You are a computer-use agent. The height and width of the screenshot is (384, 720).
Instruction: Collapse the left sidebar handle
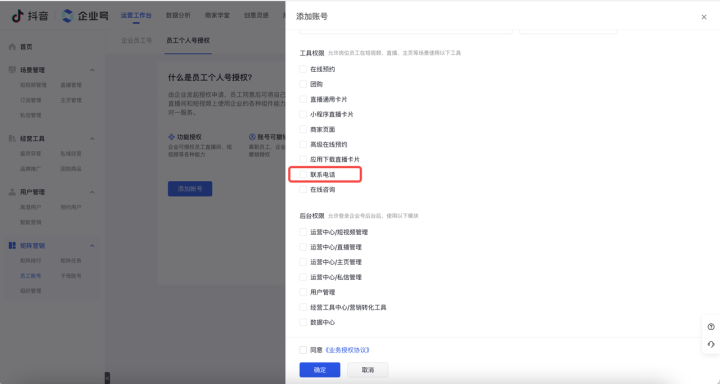pyautogui.click(x=107, y=378)
